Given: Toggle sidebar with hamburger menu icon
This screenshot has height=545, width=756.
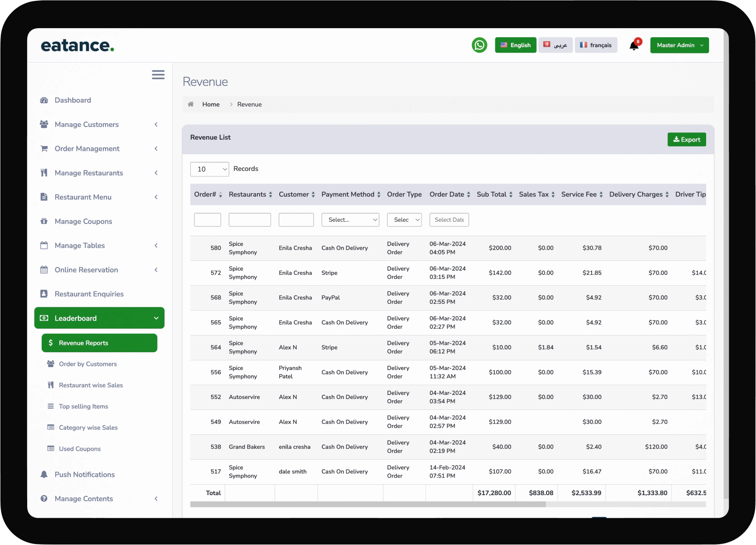Looking at the screenshot, I should click(x=158, y=75).
